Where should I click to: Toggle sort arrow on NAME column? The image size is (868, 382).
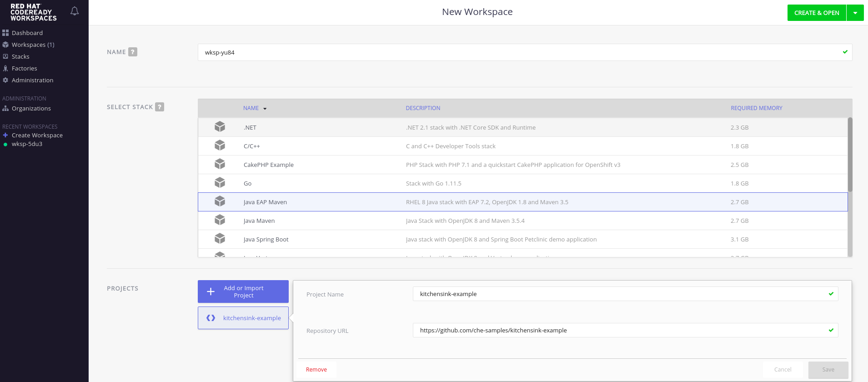tap(265, 109)
